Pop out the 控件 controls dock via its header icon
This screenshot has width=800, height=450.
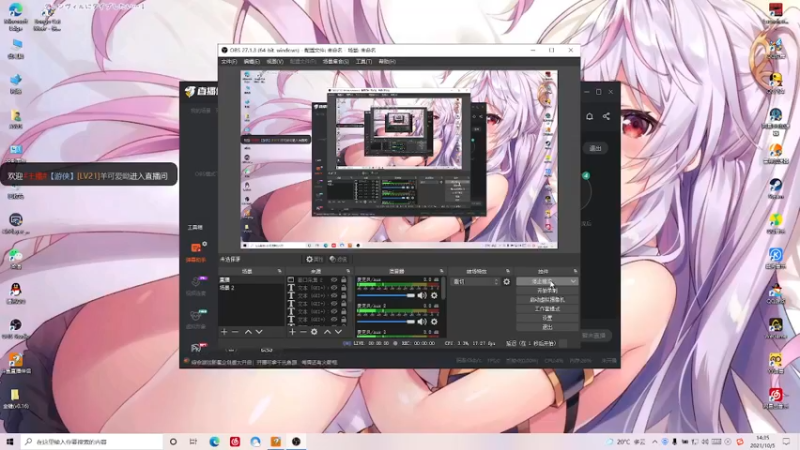point(575,271)
